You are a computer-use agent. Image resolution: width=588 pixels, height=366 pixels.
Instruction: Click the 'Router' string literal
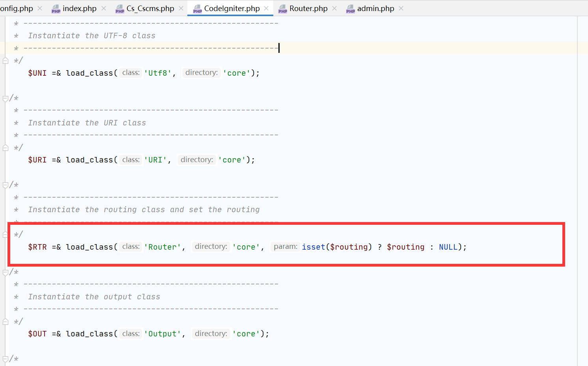162,247
